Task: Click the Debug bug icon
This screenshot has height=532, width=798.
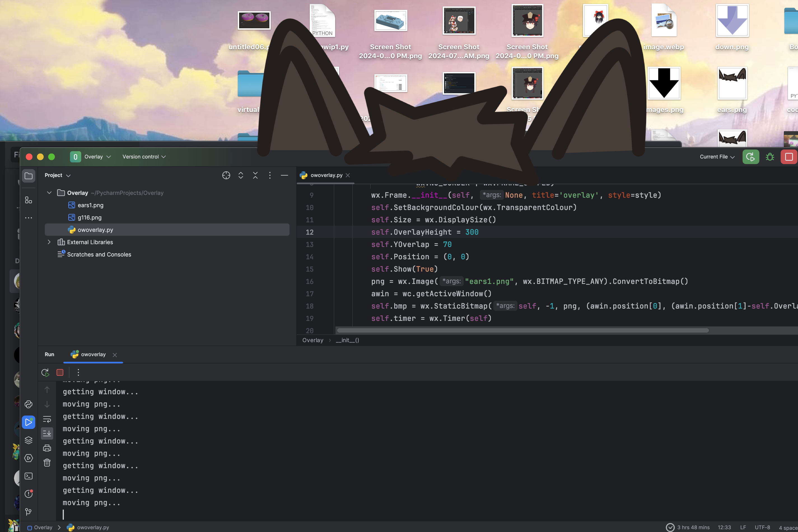Action: tap(770, 157)
